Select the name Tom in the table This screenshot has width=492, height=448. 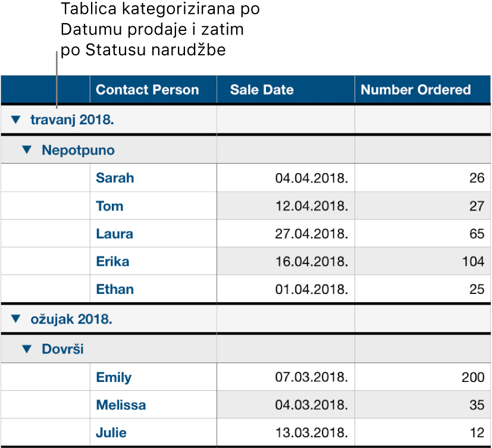click(x=107, y=205)
